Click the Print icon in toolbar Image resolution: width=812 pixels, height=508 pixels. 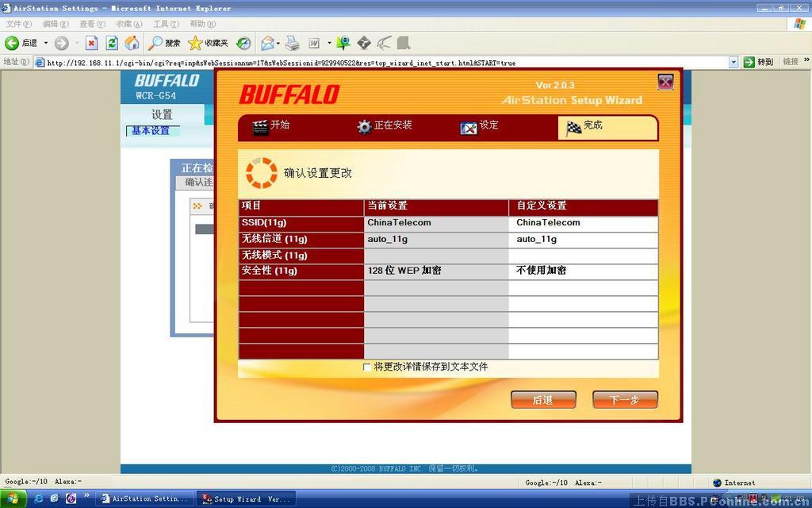[x=292, y=43]
